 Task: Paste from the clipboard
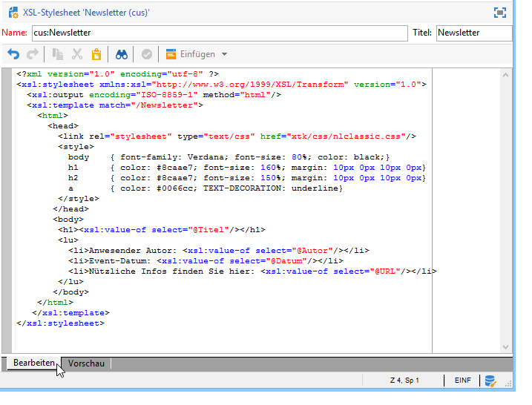96,54
